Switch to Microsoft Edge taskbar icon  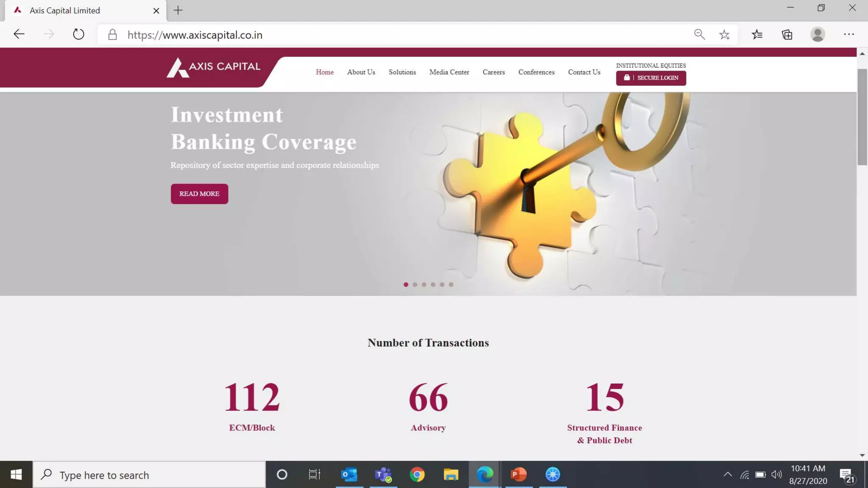coord(485,474)
